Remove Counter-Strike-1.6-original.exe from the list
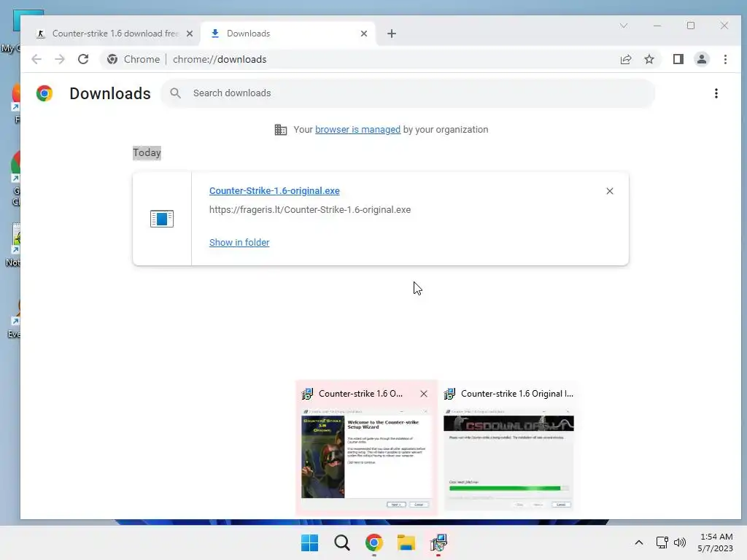This screenshot has height=560, width=747. click(610, 191)
